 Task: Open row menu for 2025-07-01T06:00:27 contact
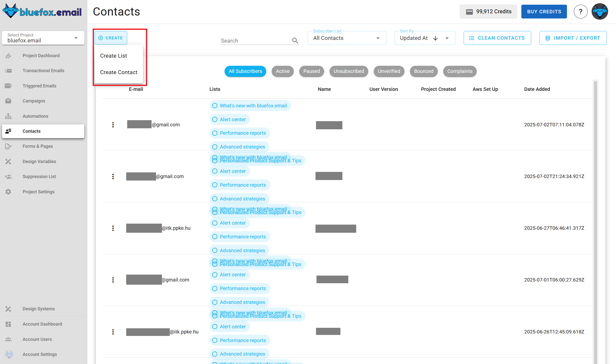[113, 280]
